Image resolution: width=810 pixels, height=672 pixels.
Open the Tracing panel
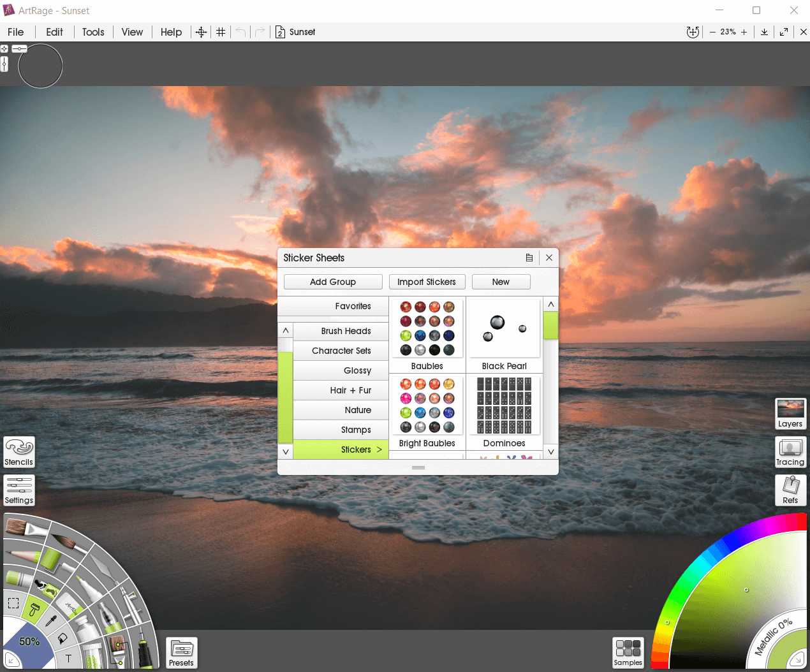(x=790, y=452)
